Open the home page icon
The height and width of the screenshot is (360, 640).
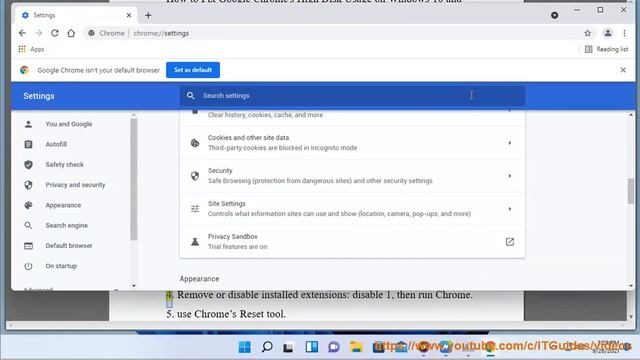point(71,33)
